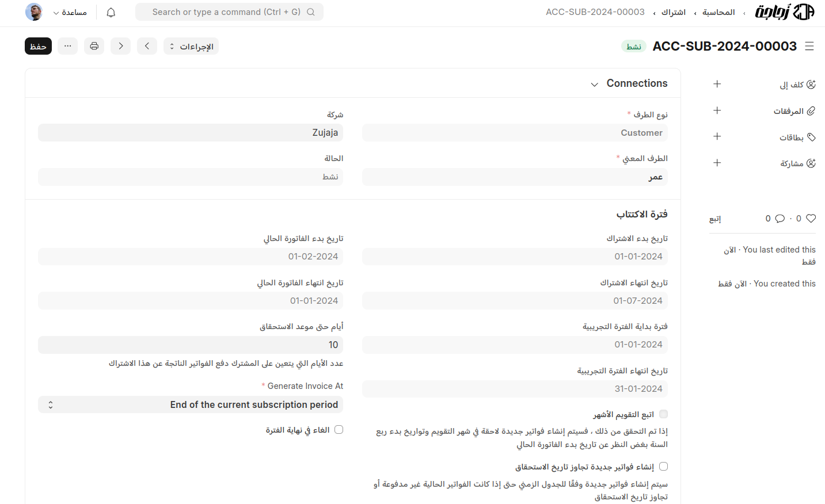
Task: Navigate to المحاسبة breadcrumb
Action: click(x=718, y=12)
